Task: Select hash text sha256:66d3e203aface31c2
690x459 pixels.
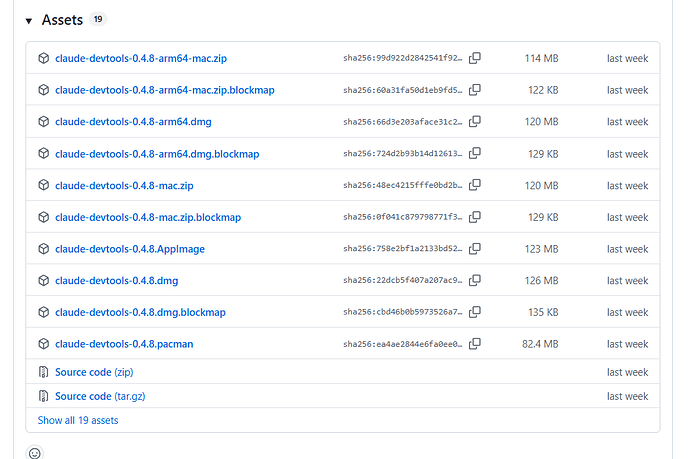Action: tap(403, 121)
